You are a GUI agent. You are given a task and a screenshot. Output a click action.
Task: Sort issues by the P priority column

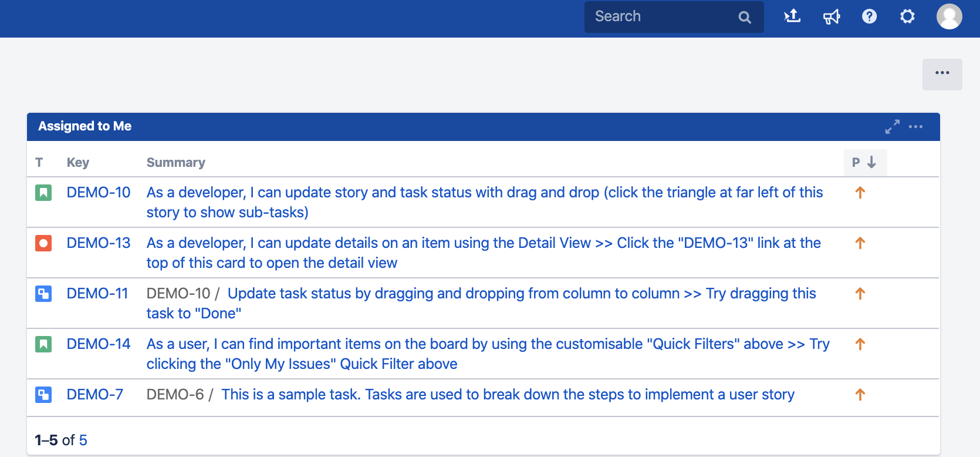pos(864,163)
